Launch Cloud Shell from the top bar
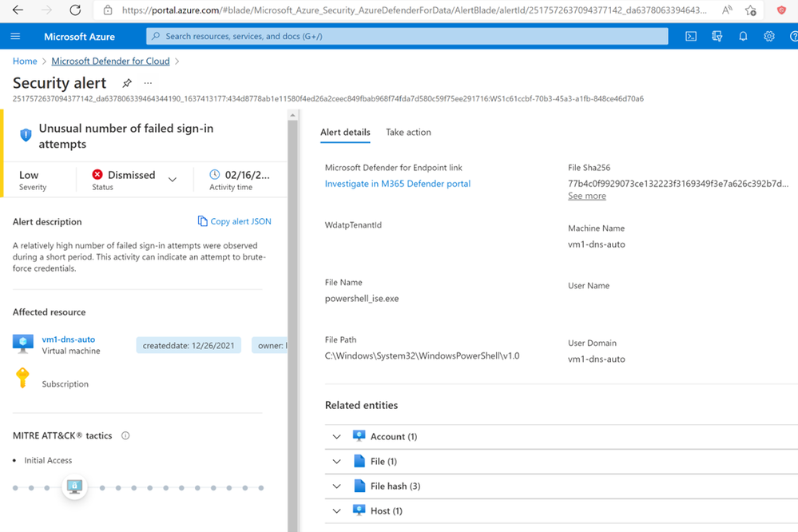 click(x=691, y=36)
